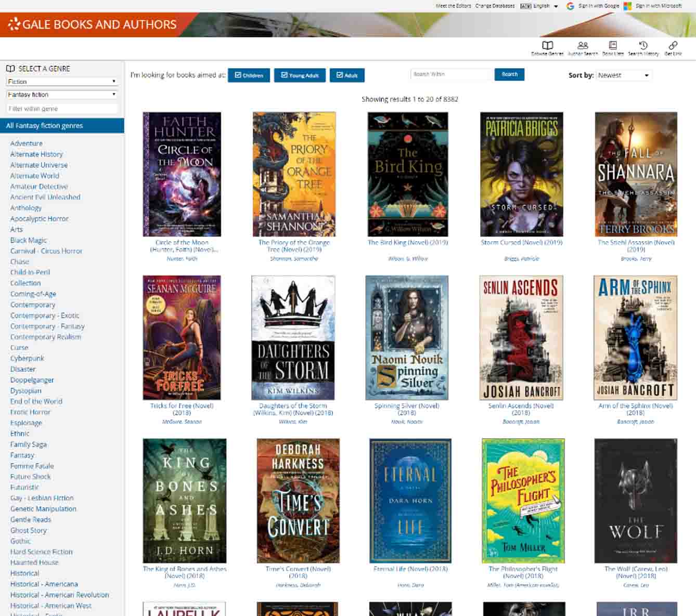The width and height of the screenshot is (696, 616).
Task: Click author link Harkness, Deborah
Action: coord(298,585)
